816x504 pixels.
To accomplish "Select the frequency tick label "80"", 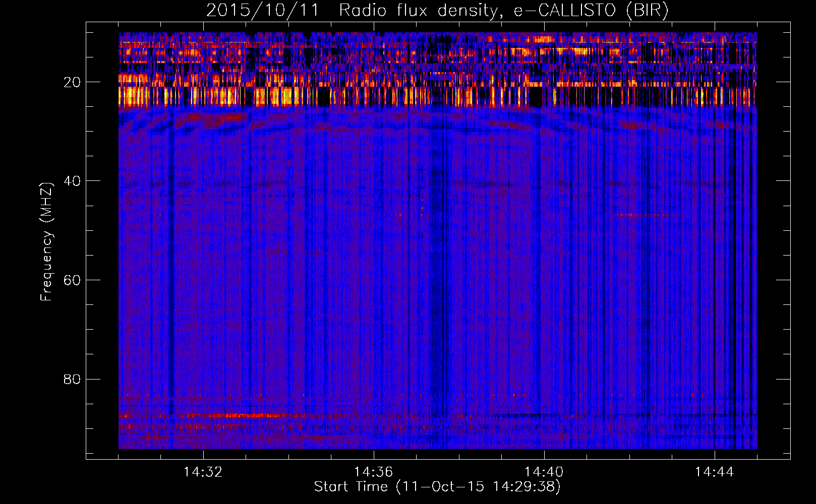I will pos(72,379).
